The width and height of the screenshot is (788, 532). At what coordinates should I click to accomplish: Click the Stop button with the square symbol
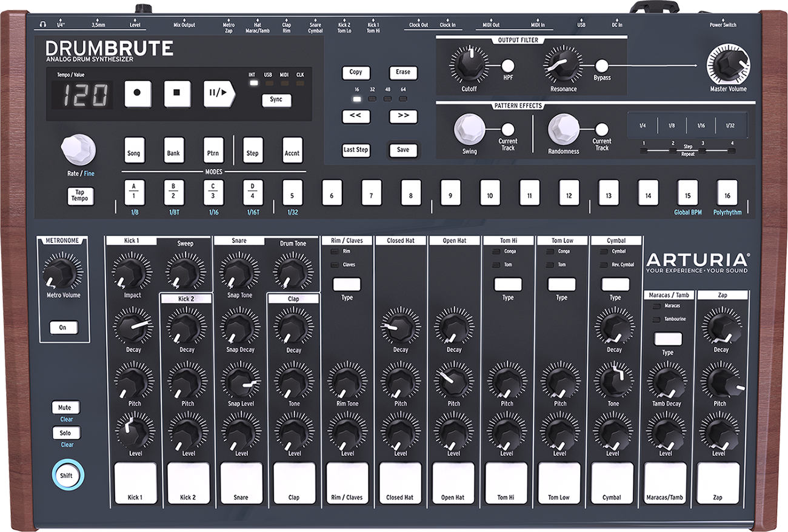pyautogui.click(x=177, y=94)
